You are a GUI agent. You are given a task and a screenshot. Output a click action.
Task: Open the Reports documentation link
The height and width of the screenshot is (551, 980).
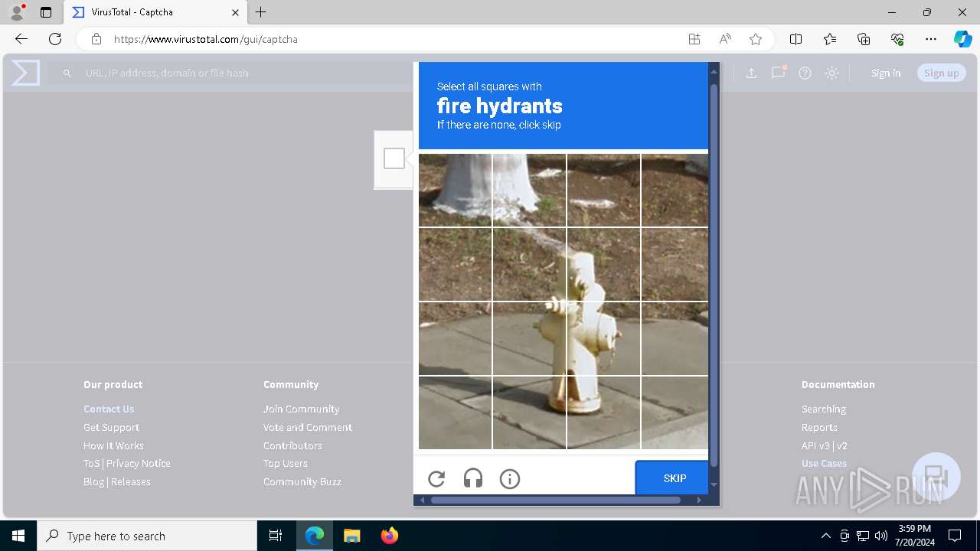tap(819, 427)
